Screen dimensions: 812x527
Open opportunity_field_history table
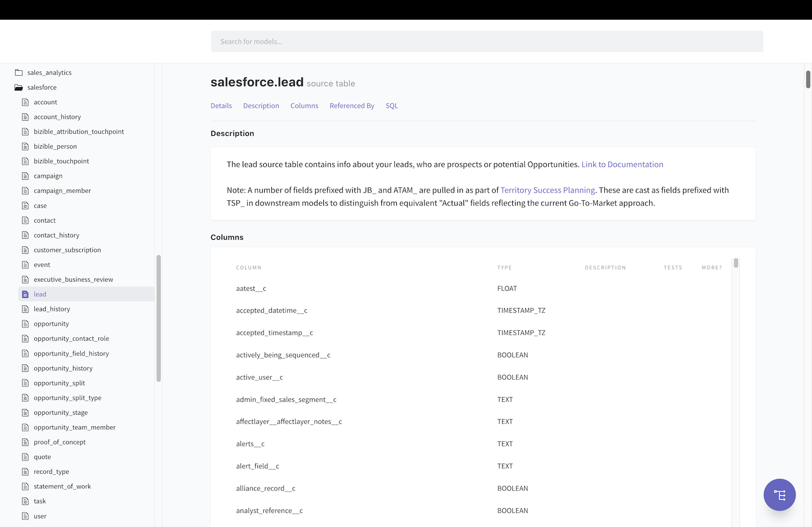pyautogui.click(x=71, y=354)
